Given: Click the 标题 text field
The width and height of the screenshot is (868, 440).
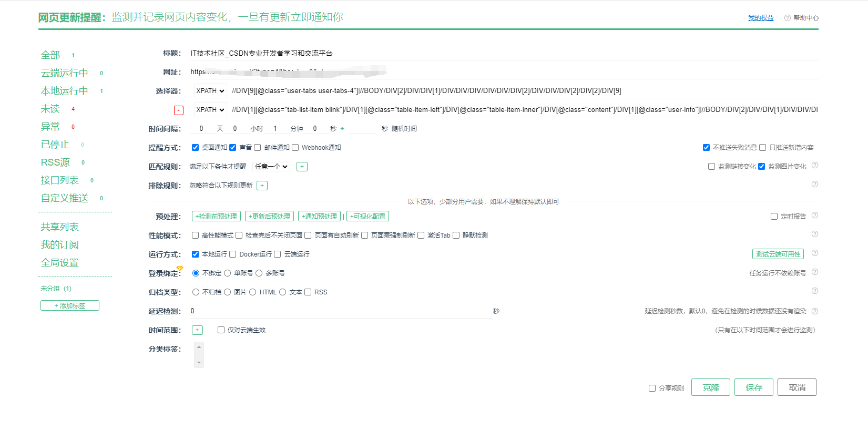Looking at the screenshot, I should 504,53.
